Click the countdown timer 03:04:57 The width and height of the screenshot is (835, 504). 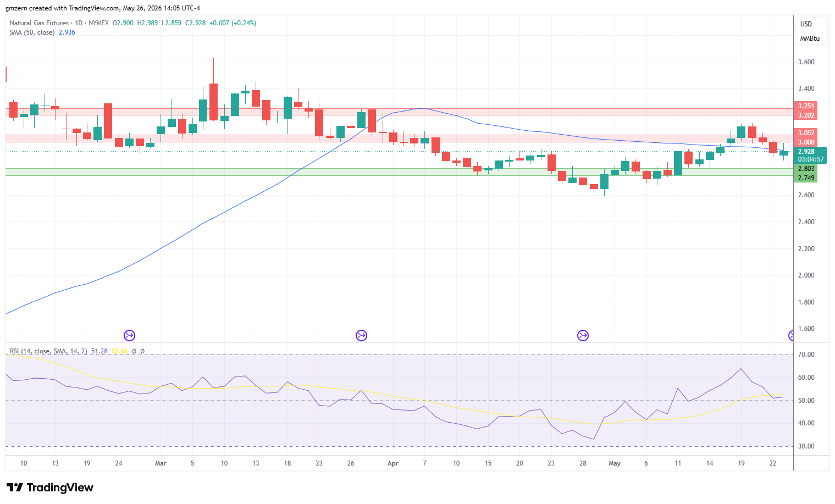click(811, 159)
